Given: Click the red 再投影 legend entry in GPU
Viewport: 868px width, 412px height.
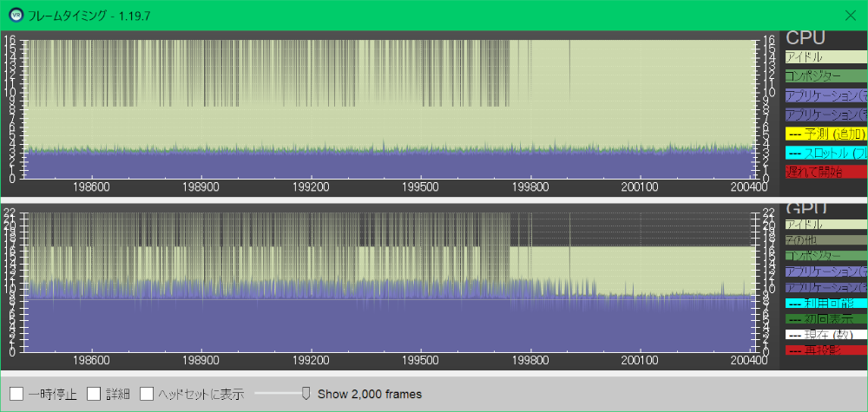Looking at the screenshot, I should coord(825,349).
